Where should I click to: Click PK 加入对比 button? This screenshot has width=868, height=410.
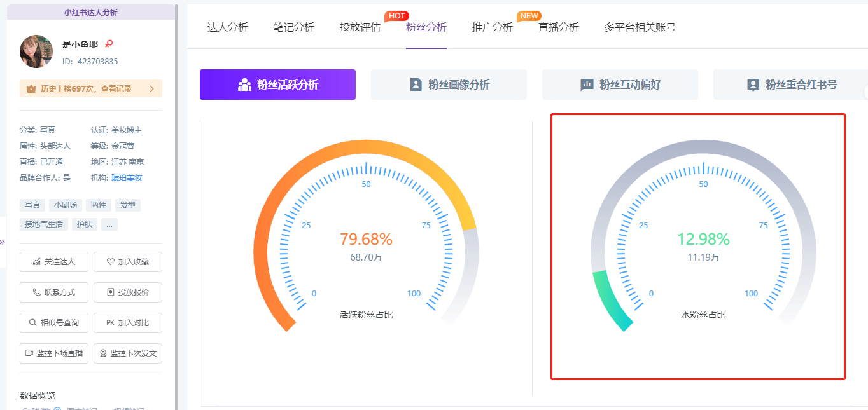128,323
